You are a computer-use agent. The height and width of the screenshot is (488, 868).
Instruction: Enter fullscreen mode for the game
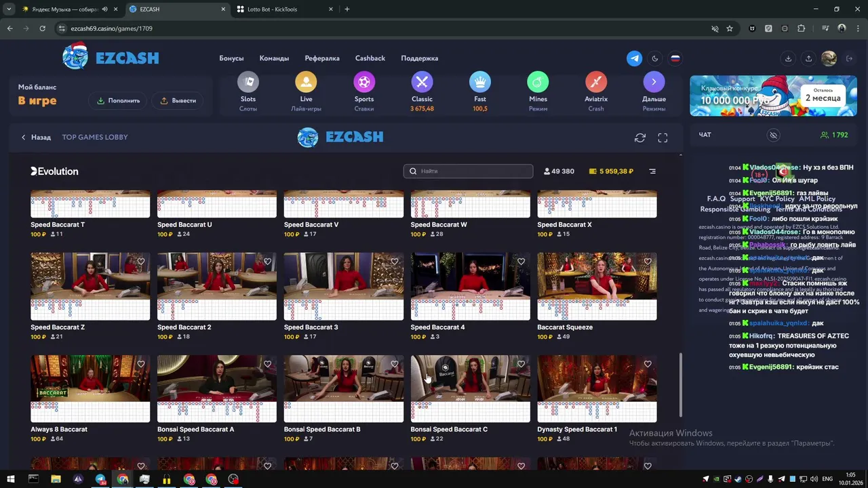tap(663, 138)
